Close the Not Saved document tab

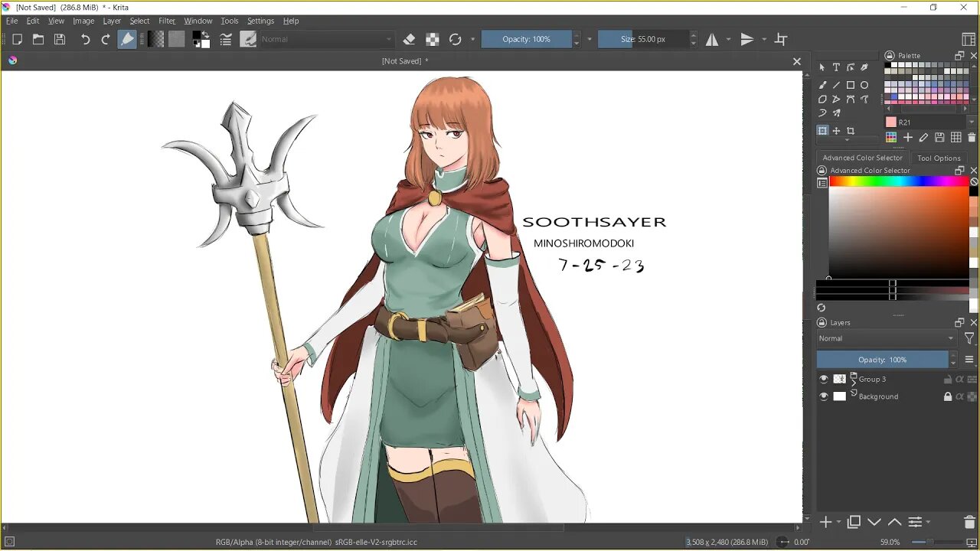[797, 61]
